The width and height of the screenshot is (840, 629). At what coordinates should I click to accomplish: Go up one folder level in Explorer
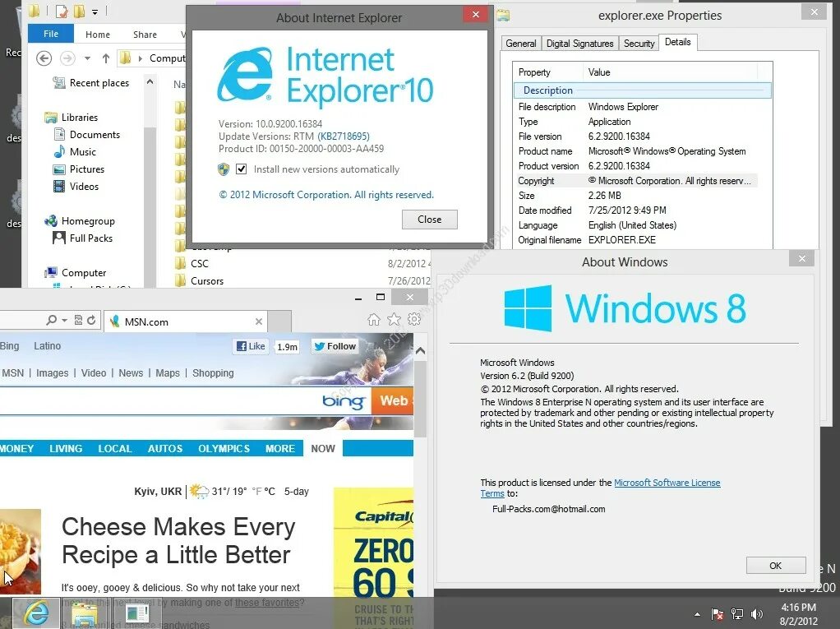(x=106, y=58)
